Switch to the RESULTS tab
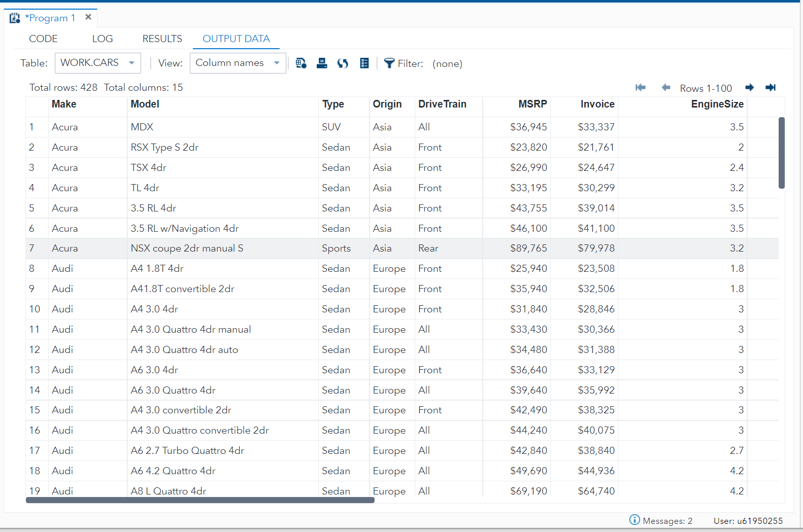This screenshot has width=803, height=532. (x=162, y=39)
